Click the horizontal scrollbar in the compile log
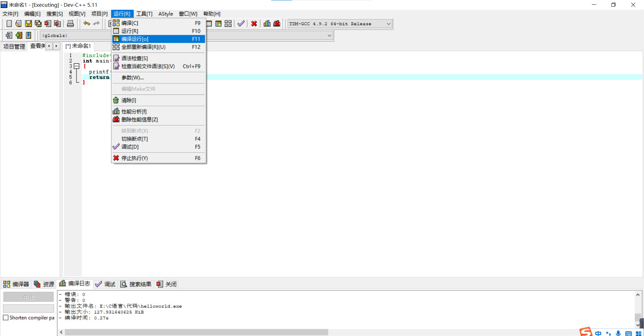 (196, 332)
